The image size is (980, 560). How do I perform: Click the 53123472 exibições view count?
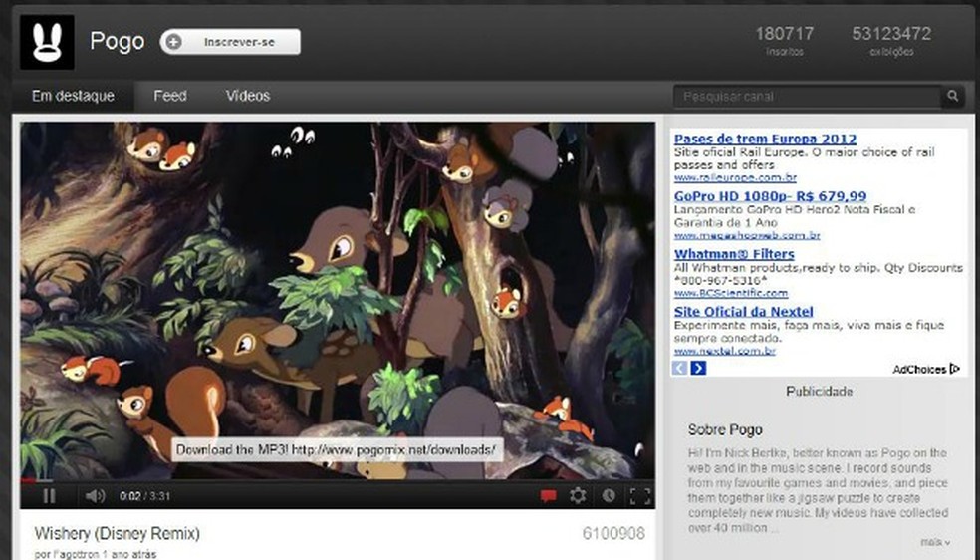coord(891,40)
